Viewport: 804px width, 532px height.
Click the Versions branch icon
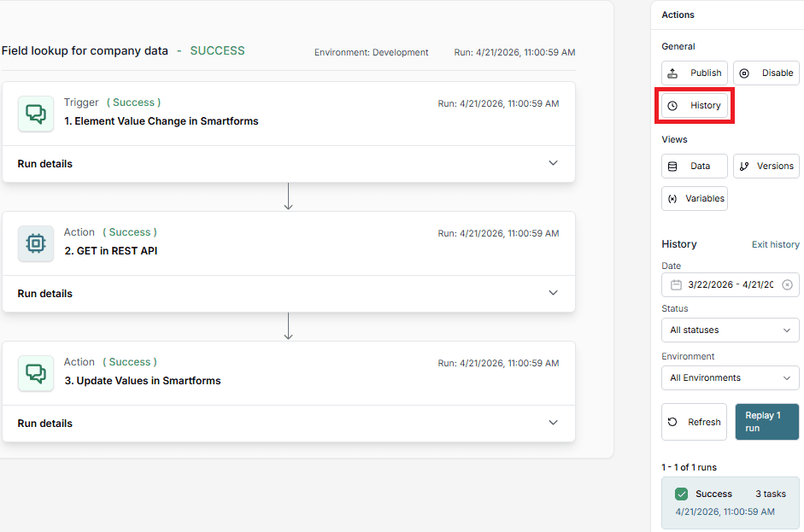(x=744, y=166)
